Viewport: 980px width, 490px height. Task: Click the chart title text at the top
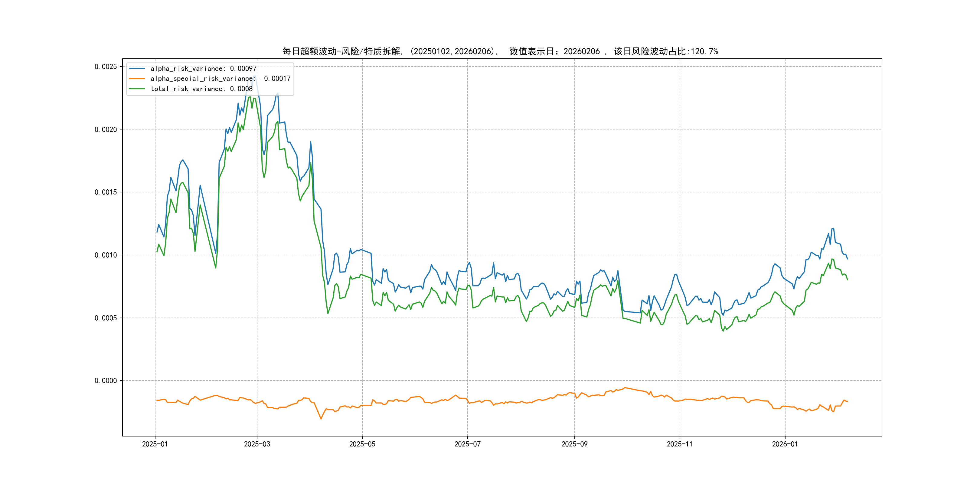(499, 51)
